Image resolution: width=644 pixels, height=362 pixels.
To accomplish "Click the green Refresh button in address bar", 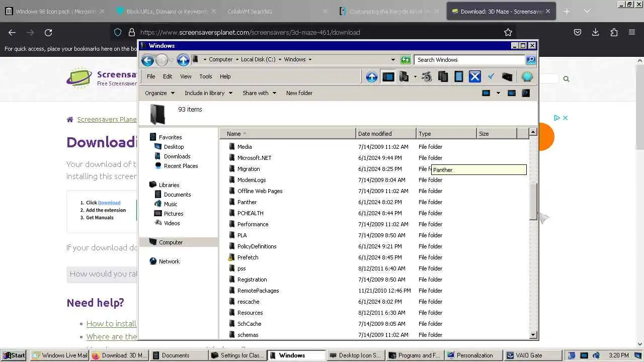I will (406, 60).
